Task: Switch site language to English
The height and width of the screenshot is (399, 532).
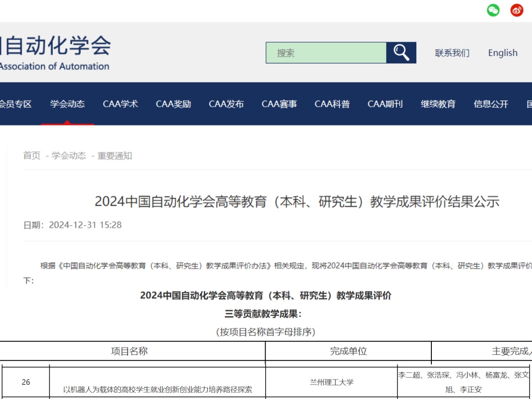Action: click(502, 53)
